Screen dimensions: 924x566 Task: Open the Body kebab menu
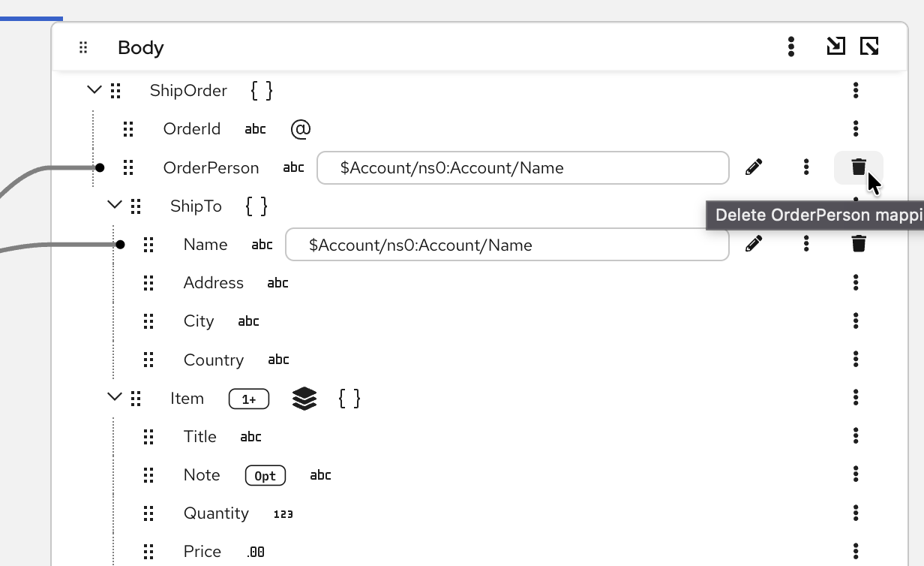pyautogui.click(x=791, y=47)
